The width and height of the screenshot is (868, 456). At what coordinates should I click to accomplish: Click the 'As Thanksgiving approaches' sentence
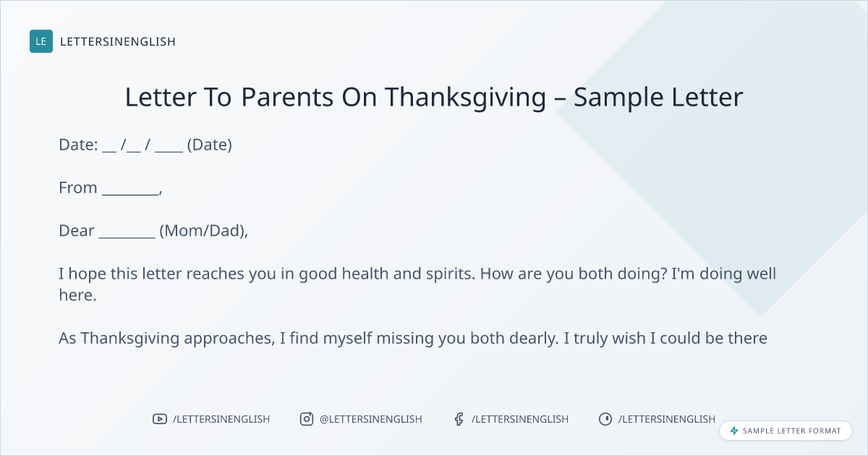[412, 338]
